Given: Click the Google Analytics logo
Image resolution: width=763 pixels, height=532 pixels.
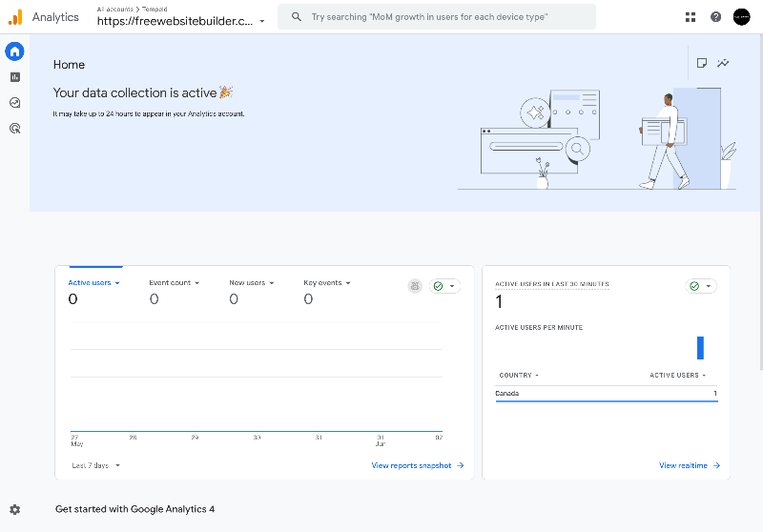Looking at the screenshot, I should coord(15,17).
